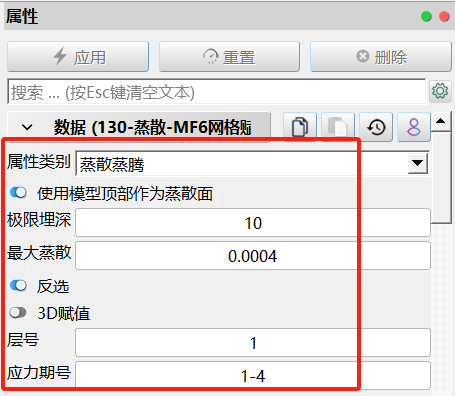
Task: Select the 数据 (130-蒸散-MF6网格) section header
Action: (139, 127)
